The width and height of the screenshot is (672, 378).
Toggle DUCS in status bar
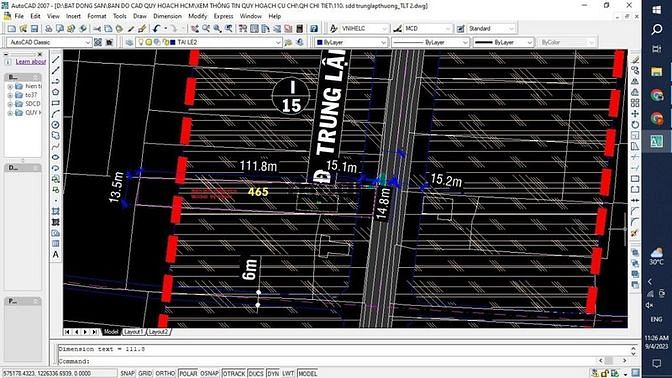pos(256,373)
